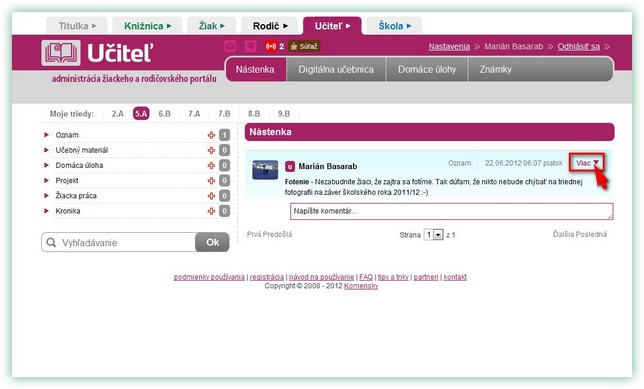Go to the Knižnica portal tab
Screen dimensions: 644x389
(147, 26)
